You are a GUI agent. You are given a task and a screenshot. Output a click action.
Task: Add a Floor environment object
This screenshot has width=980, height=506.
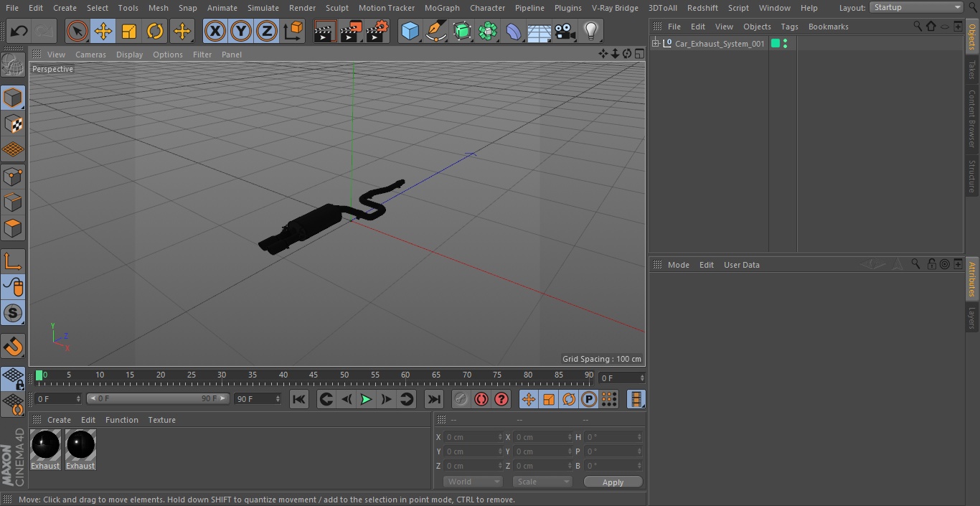(x=540, y=32)
